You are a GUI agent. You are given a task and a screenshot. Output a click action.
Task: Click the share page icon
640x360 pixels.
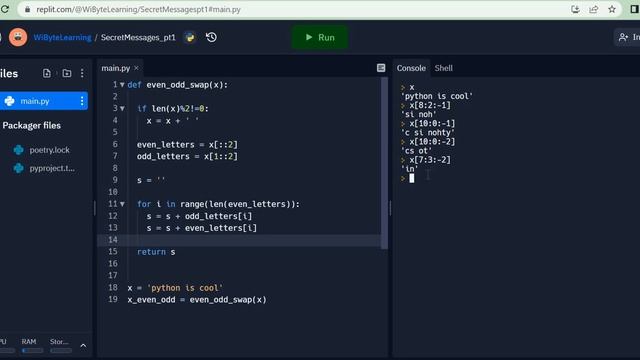click(593, 9)
